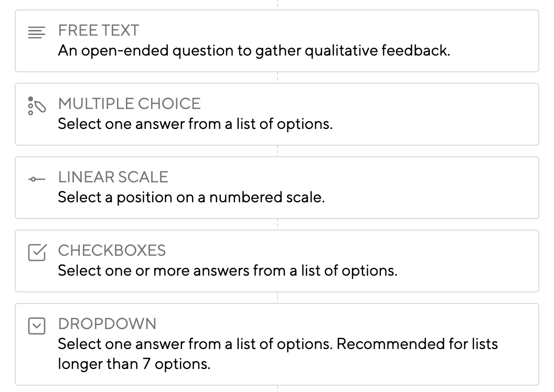
Task: Click the FREE TEXT heading
Action: click(99, 30)
